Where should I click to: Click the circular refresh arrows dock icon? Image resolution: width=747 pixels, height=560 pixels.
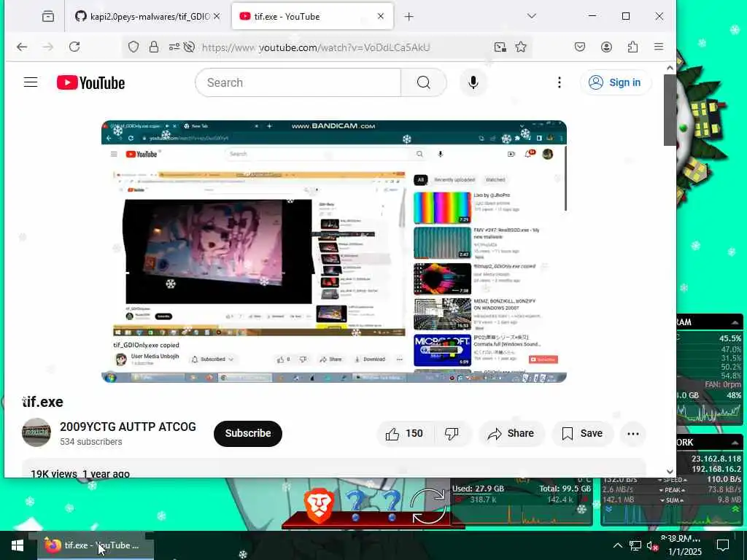pyautogui.click(x=427, y=507)
